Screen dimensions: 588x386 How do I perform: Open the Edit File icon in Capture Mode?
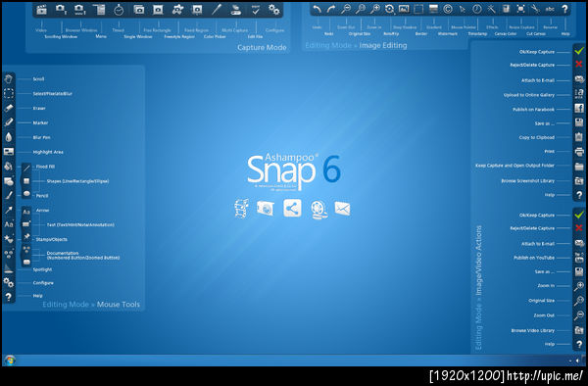pos(256,10)
